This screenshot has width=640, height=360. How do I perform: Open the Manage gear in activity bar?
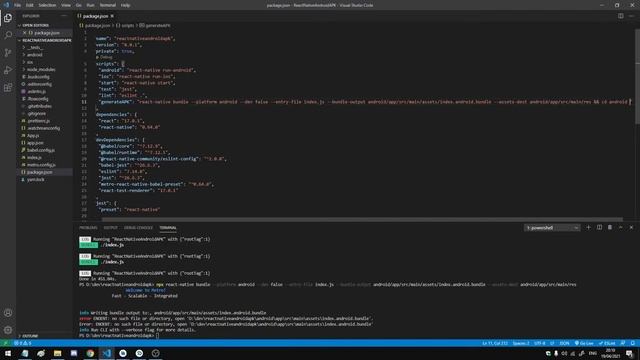(x=8, y=330)
